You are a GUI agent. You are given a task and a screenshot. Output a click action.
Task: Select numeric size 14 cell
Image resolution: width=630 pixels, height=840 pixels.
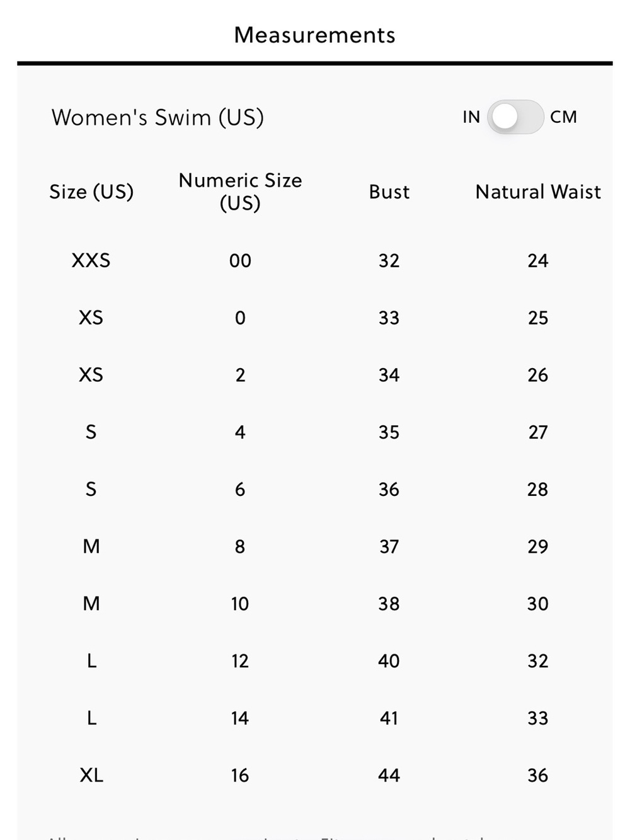click(240, 718)
